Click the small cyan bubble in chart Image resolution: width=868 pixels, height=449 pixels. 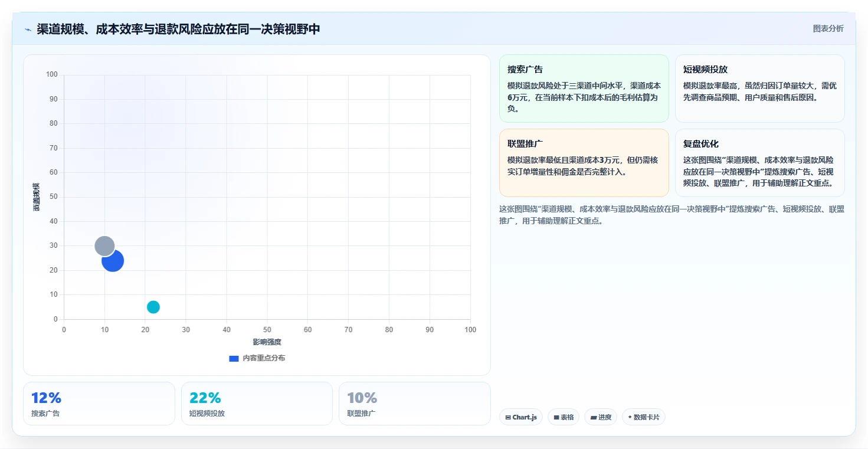click(x=153, y=307)
